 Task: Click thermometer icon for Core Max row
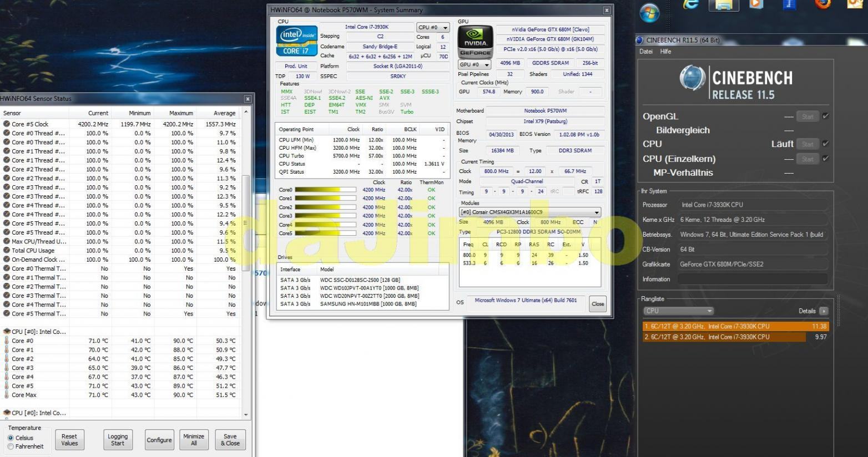[7, 395]
